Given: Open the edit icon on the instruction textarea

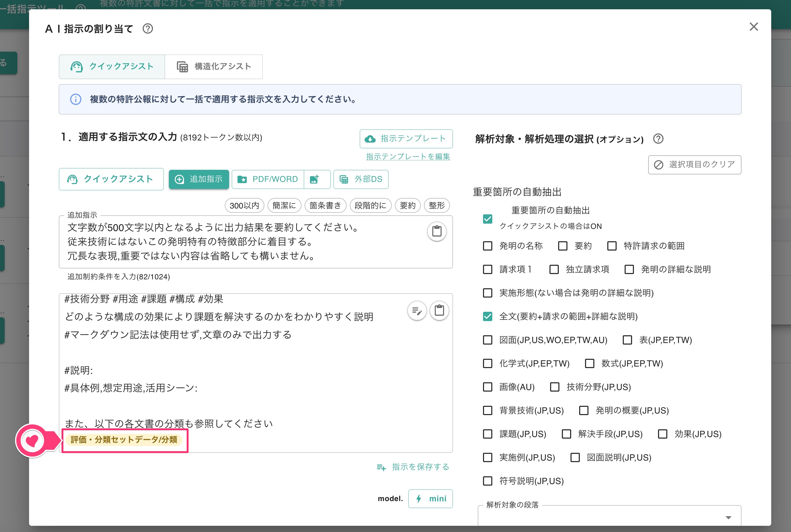Looking at the screenshot, I should 417,311.
